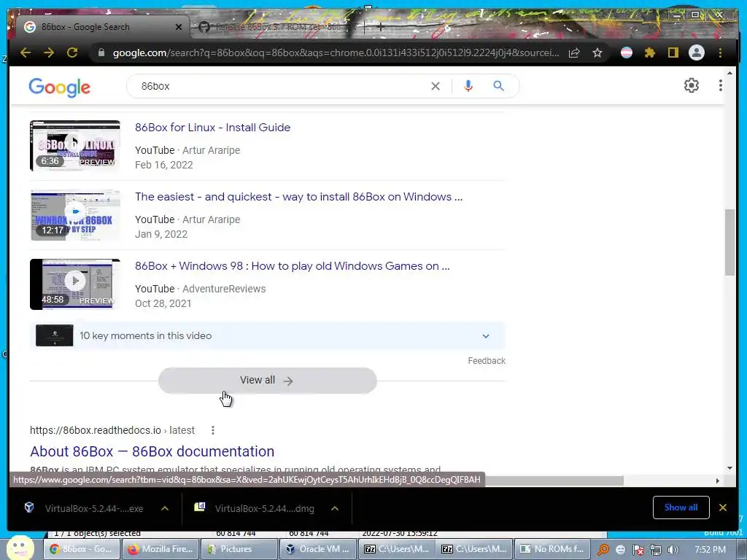Image resolution: width=747 pixels, height=560 pixels.
Task: Click into the 86box search field
Action: click(x=281, y=86)
